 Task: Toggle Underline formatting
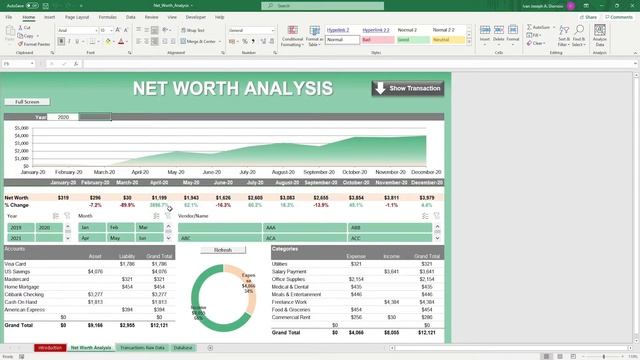tap(77, 42)
